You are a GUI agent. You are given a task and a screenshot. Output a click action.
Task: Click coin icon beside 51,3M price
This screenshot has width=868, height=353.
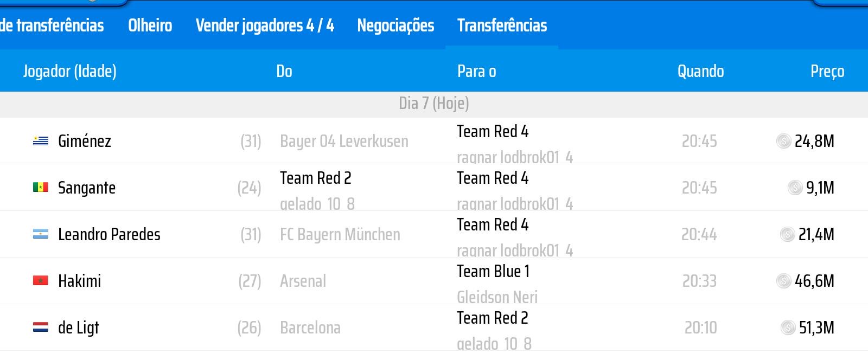[788, 328]
